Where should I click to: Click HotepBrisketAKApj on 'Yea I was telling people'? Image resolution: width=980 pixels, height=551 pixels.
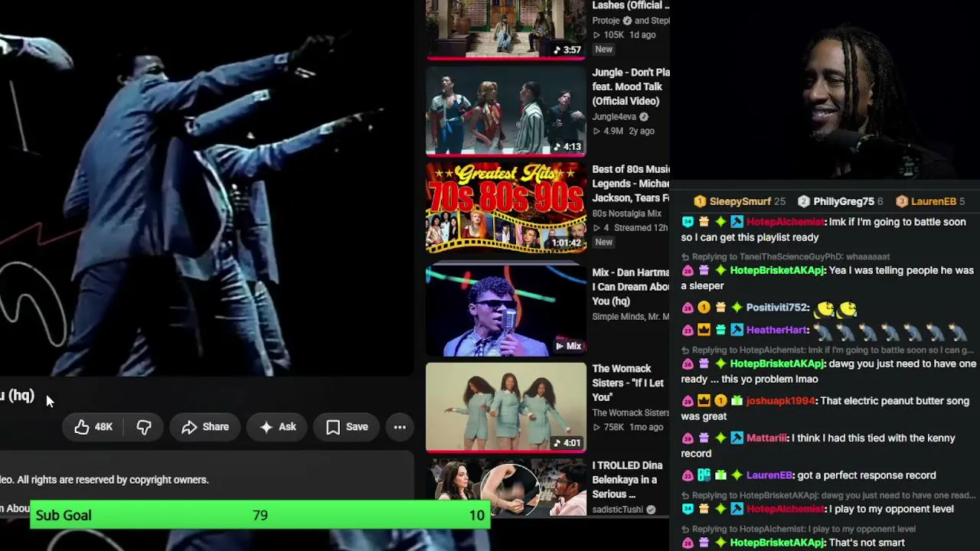(778, 271)
